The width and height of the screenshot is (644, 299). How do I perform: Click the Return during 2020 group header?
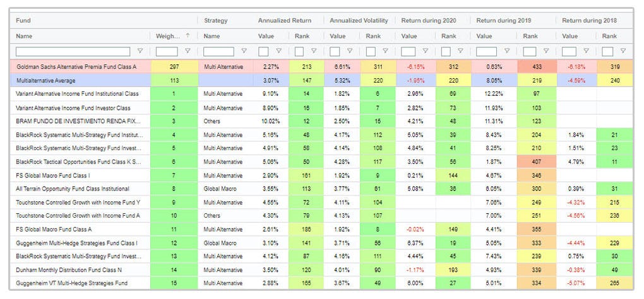point(426,20)
